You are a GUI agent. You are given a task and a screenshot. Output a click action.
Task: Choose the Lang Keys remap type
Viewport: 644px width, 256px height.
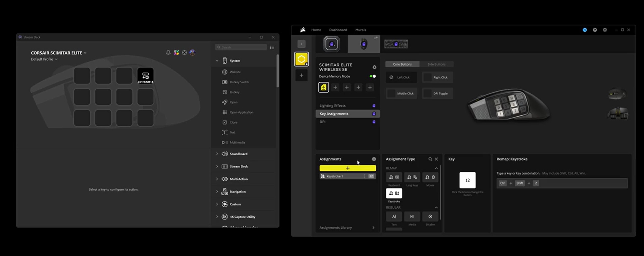pos(412,177)
